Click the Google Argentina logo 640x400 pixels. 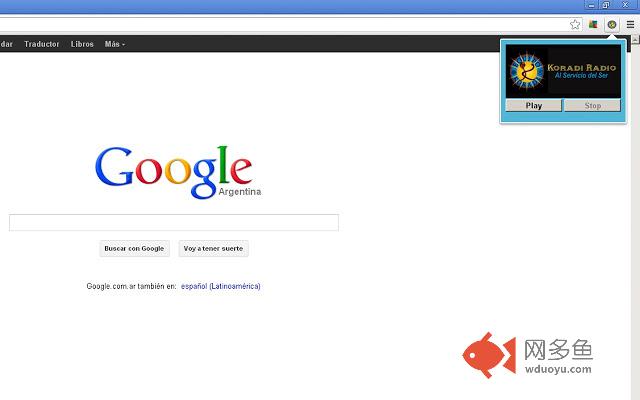[x=178, y=173]
